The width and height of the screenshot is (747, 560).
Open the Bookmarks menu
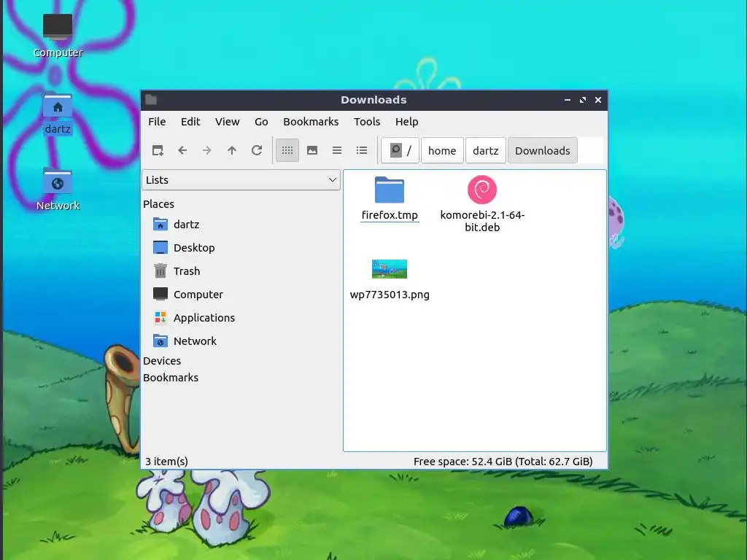[311, 122]
